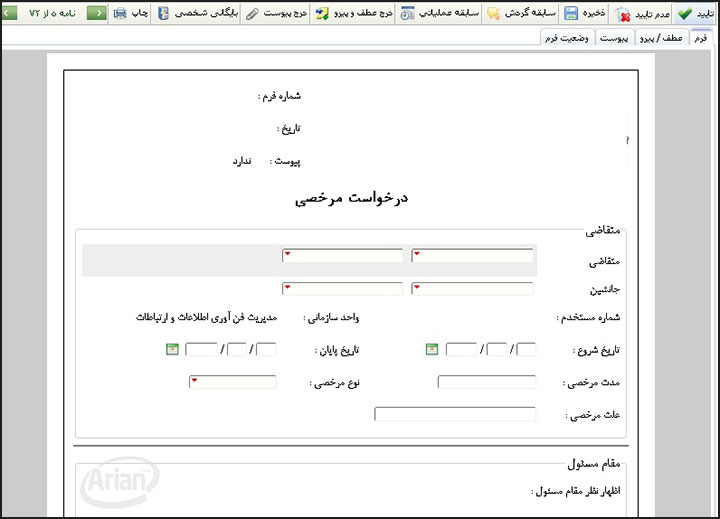Click the مدت مرخصی input field
This screenshot has height=519, width=720.
pos(487,382)
